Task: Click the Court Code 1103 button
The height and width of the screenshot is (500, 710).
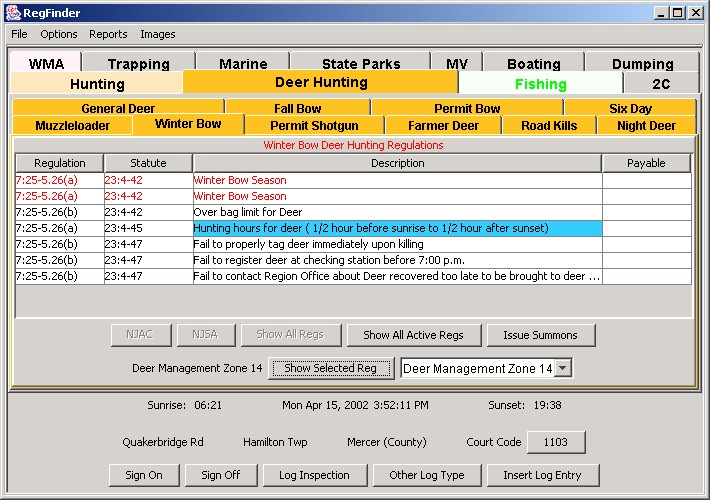Action: click(x=556, y=442)
